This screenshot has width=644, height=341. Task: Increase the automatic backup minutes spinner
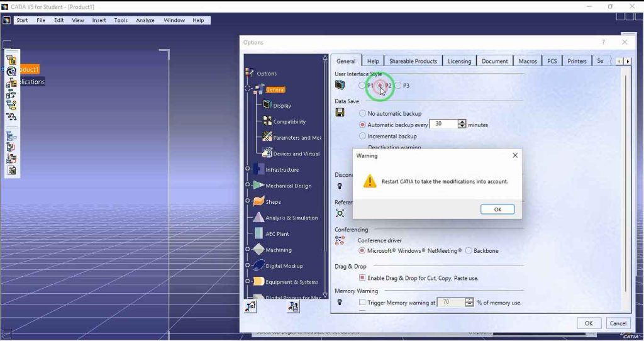pos(462,122)
